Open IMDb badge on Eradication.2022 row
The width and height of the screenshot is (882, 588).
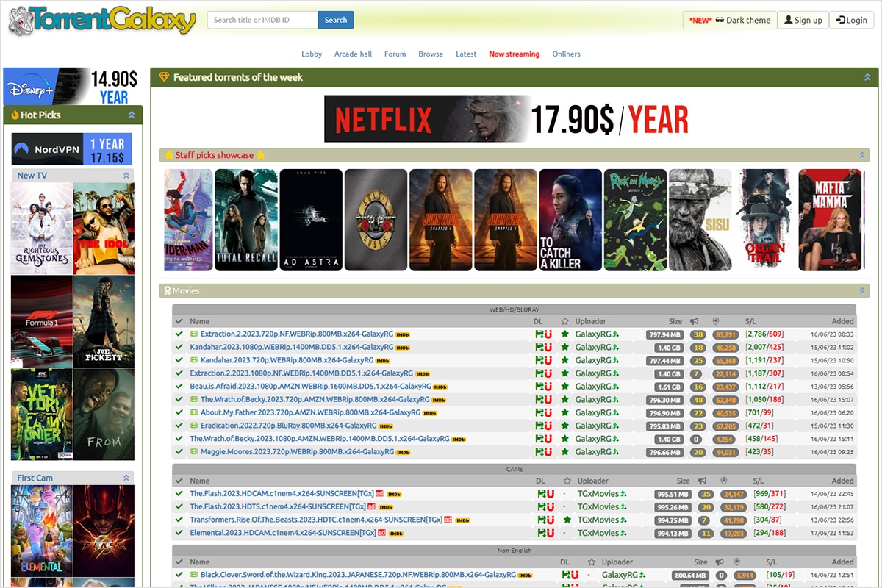pos(386,426)
